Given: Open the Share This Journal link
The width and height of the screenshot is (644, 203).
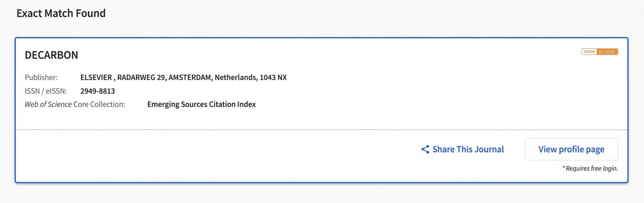Looking at the screenshot, I should click(x=468, y=149).
